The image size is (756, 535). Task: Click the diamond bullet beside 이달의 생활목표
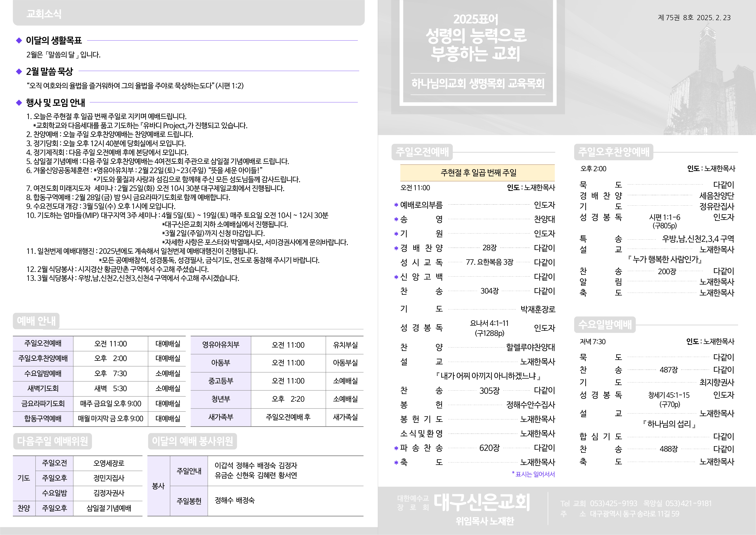[x=19, y=40]
